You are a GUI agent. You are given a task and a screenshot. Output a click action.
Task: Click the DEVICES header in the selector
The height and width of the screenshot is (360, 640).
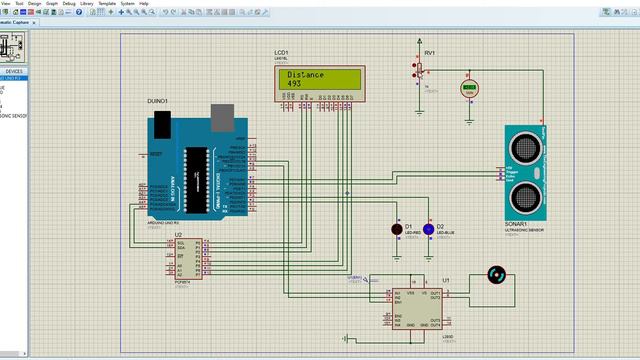pyautogui.click(x=14, y=71)
